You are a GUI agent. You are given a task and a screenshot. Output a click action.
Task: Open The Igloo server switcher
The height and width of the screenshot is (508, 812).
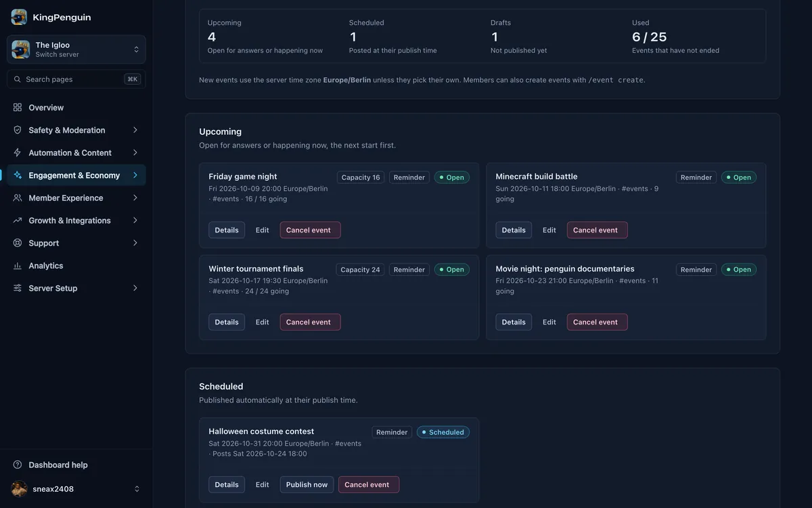(x=76, y=49)
